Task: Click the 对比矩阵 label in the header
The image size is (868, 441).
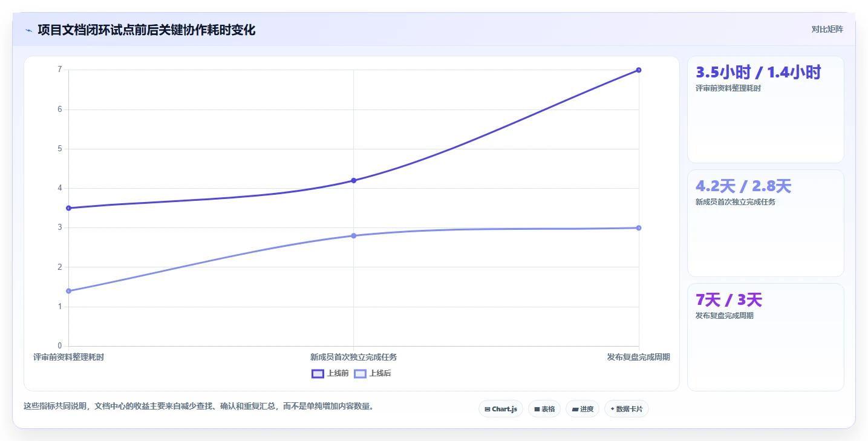Action: [x=827, y=29]
